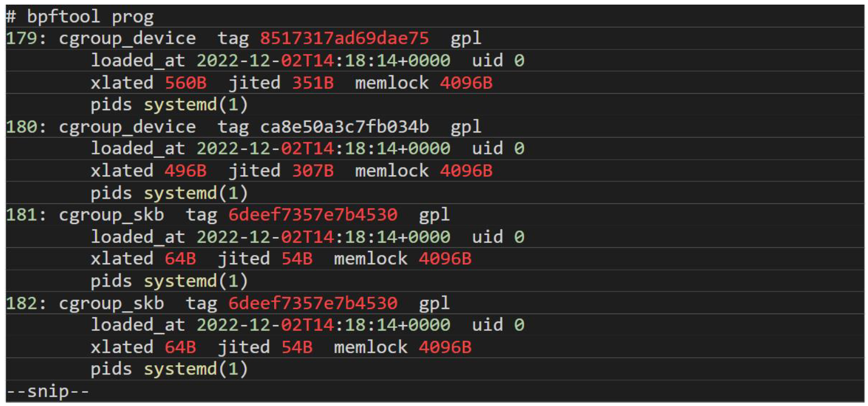Click "pids systemd(1)" under program 182
The image size is (868, 406).
click(169, 369)
